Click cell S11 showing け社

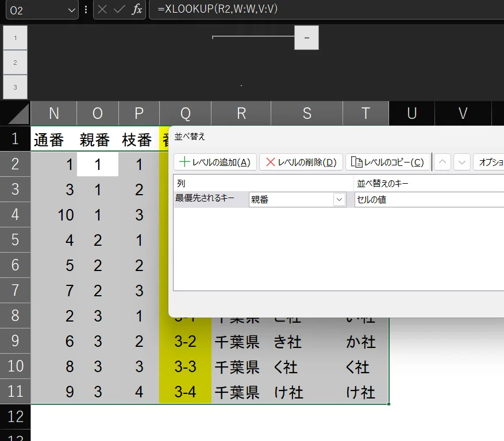pos(307,392)
